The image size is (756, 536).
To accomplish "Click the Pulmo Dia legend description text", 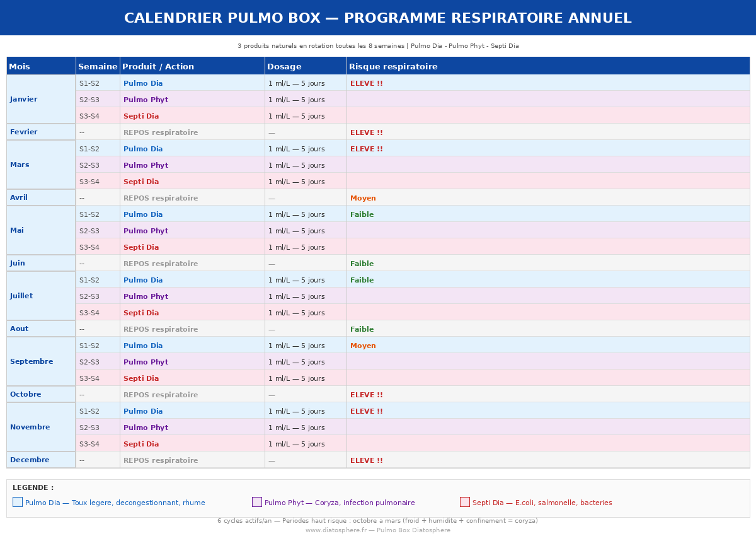I will tap(115, 503).
